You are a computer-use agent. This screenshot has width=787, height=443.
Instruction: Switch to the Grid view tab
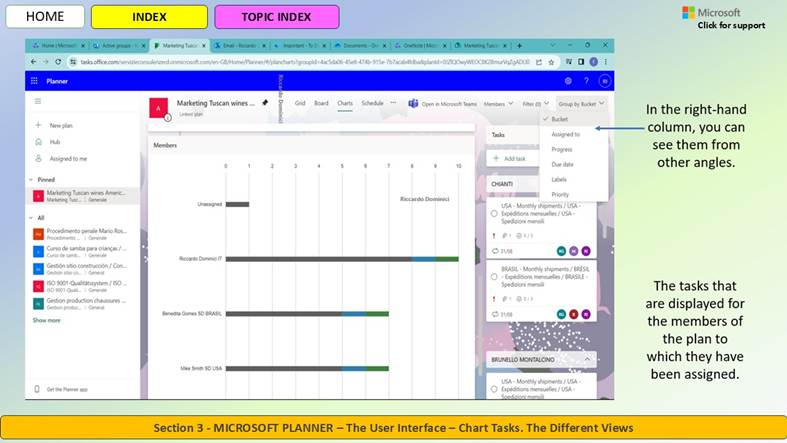[300, 103]
